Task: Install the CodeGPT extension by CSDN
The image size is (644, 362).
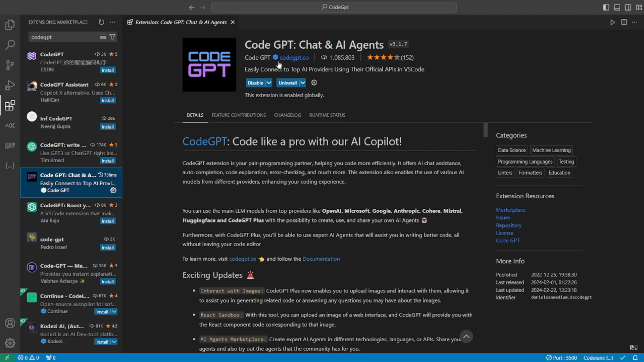Action: tap(108, 70)
